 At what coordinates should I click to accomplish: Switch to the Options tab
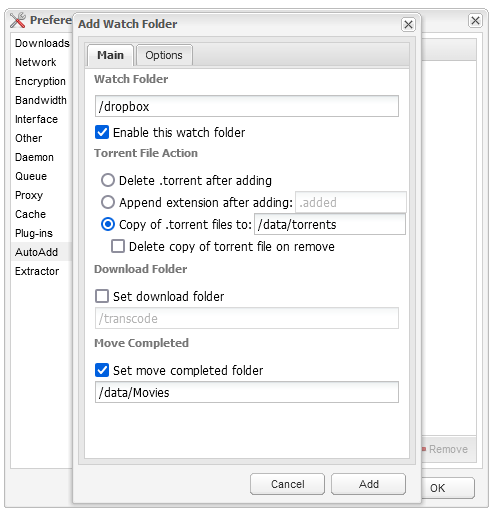[x=164, y=55]
